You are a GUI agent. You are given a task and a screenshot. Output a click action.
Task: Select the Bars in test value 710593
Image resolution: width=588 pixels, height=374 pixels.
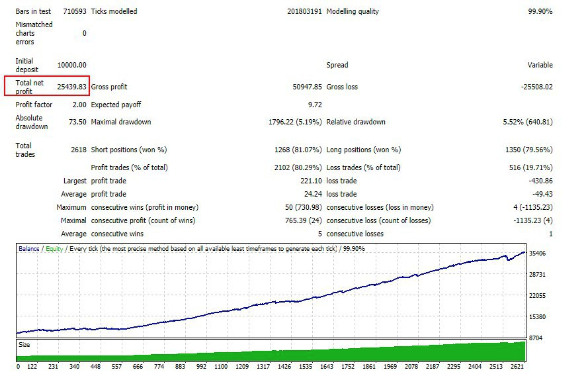[x=75, y=11]
